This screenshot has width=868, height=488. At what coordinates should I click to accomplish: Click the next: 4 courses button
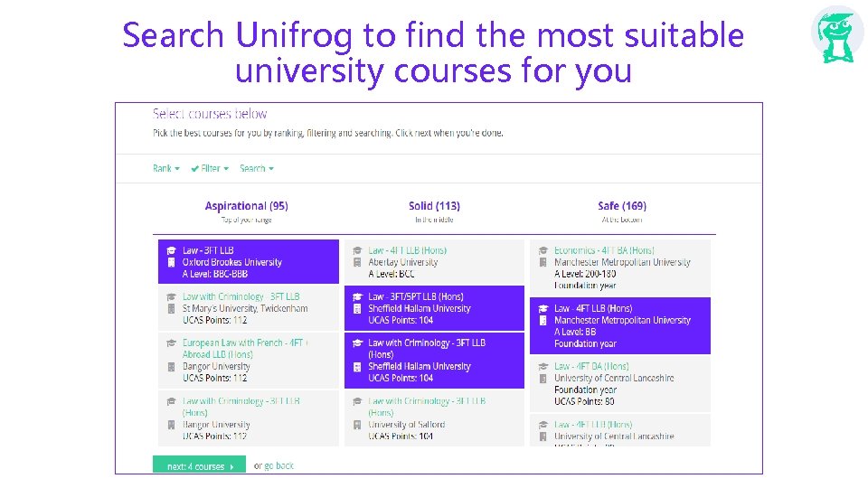pyautogui.click(x=201, y=466)
